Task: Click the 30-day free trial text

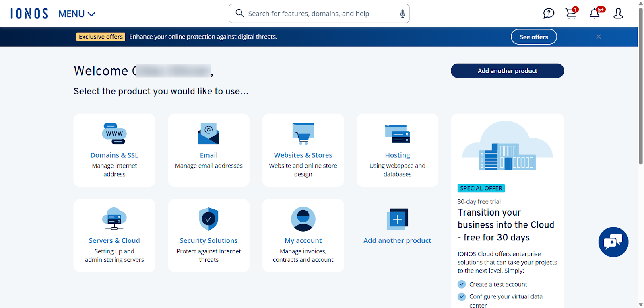Action: coord(479,201)
